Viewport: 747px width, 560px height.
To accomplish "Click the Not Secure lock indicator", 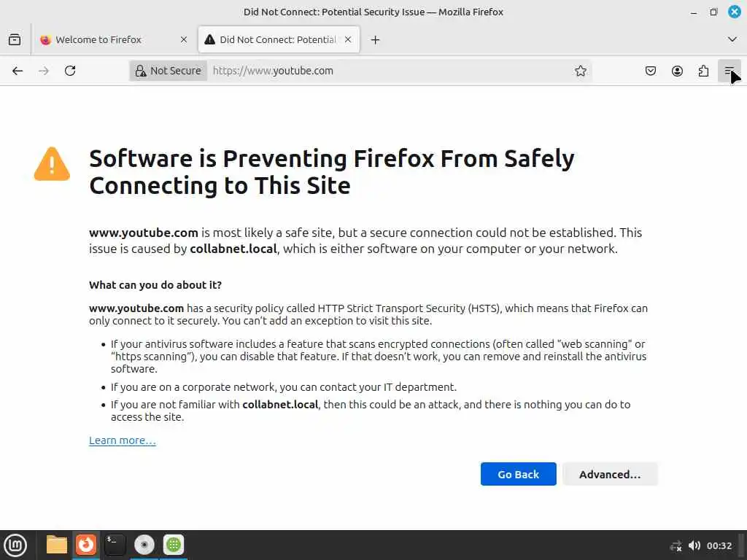I will click(x=169, y=71).
